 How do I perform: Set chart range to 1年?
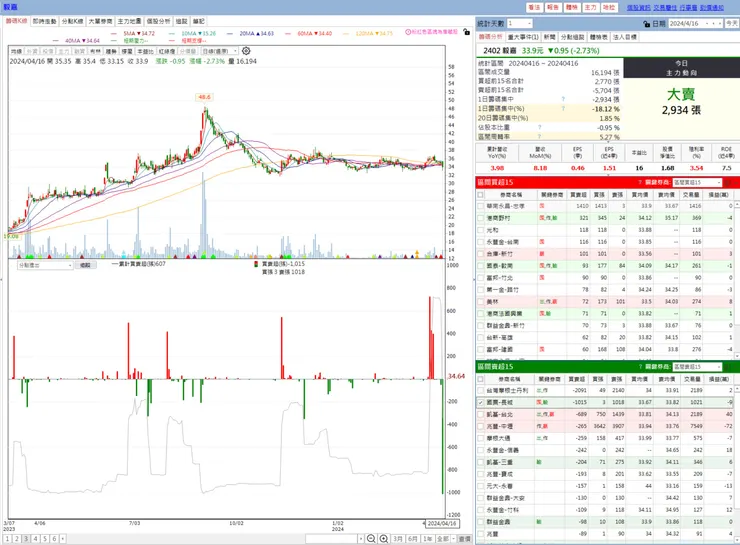coord(428,538)
